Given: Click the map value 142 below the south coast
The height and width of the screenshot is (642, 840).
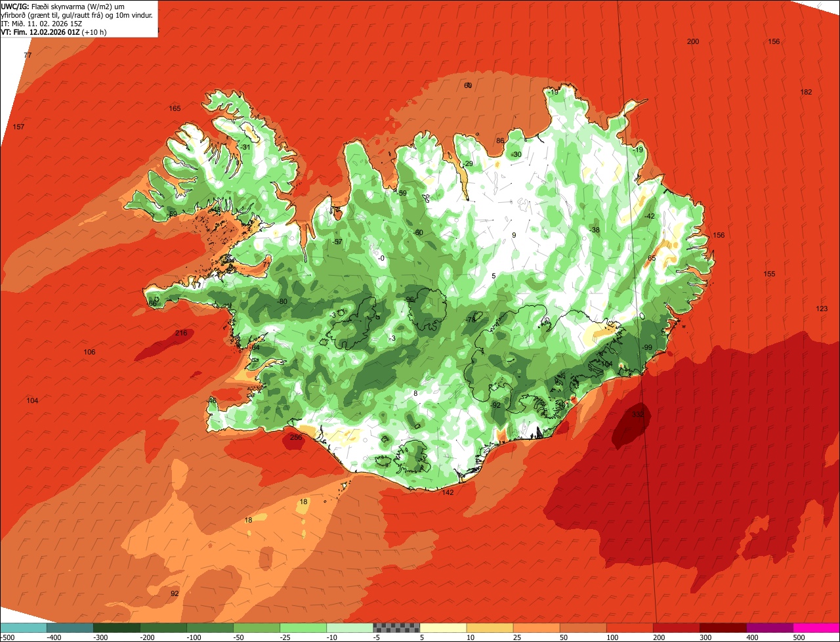Looking at the screenshot, I should [x=448, y=492].
